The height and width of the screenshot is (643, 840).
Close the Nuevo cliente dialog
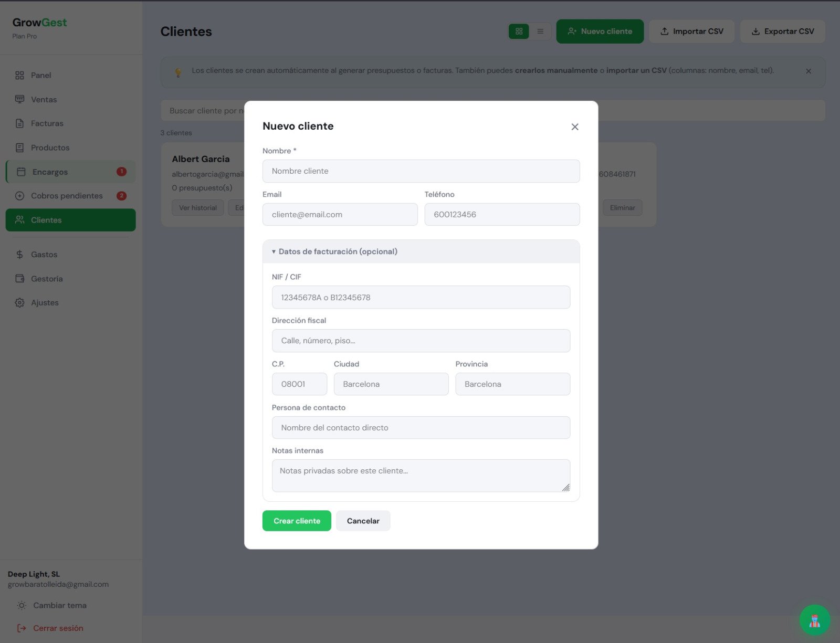point(575,127)
